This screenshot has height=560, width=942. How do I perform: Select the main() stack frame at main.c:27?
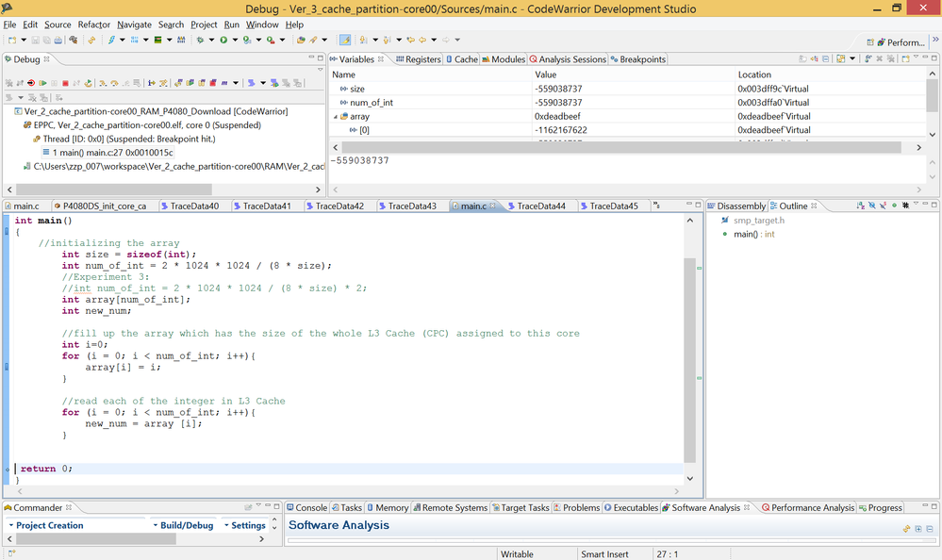click(112, 152)
